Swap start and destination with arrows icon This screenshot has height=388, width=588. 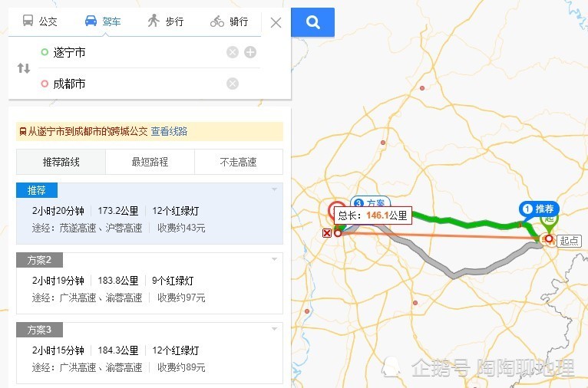[24, 68]
